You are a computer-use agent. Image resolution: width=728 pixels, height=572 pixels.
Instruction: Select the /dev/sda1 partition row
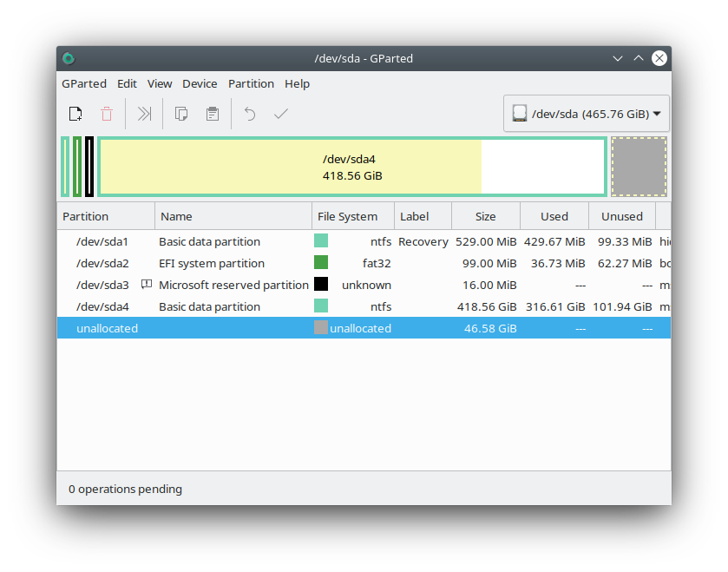[x=364, y=241]
